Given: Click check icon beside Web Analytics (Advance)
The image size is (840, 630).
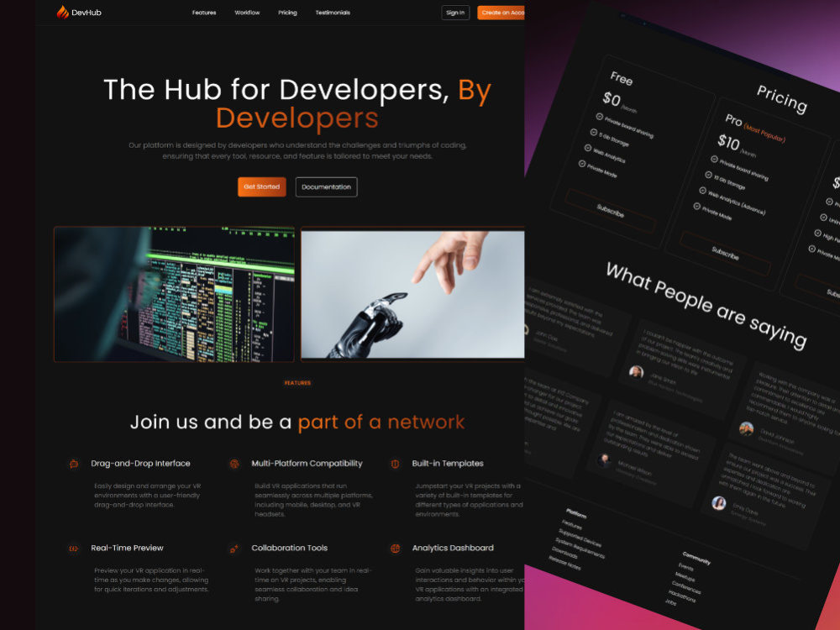Looking at the screenshot, I should pyautogui.click(x=702, y=190).
